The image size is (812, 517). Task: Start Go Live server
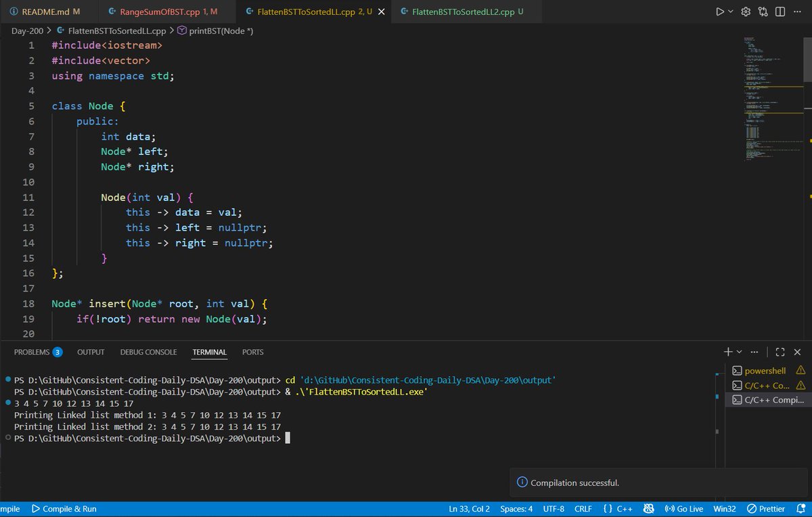coord(684,509)
